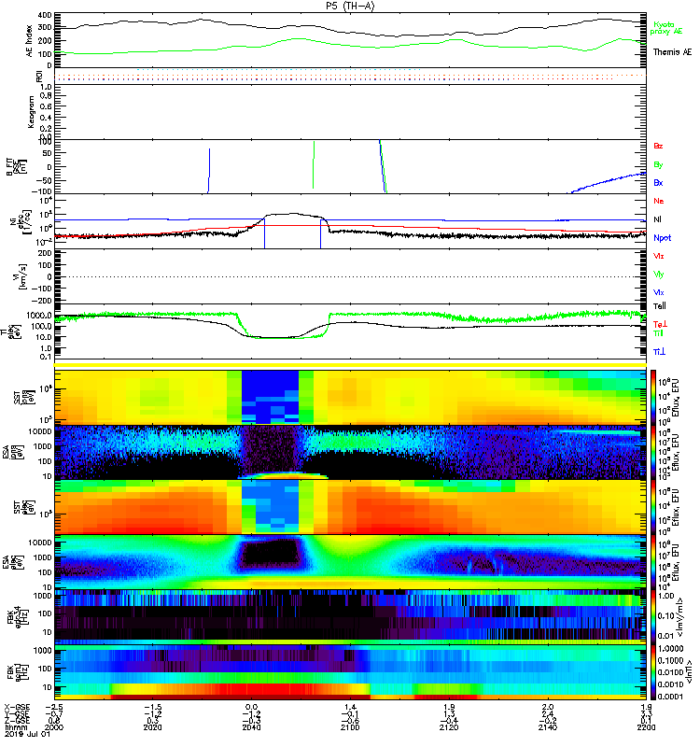Click the hhmm row label
The height and width of the screenshot is (747, 700).
(x=14, y=727)
